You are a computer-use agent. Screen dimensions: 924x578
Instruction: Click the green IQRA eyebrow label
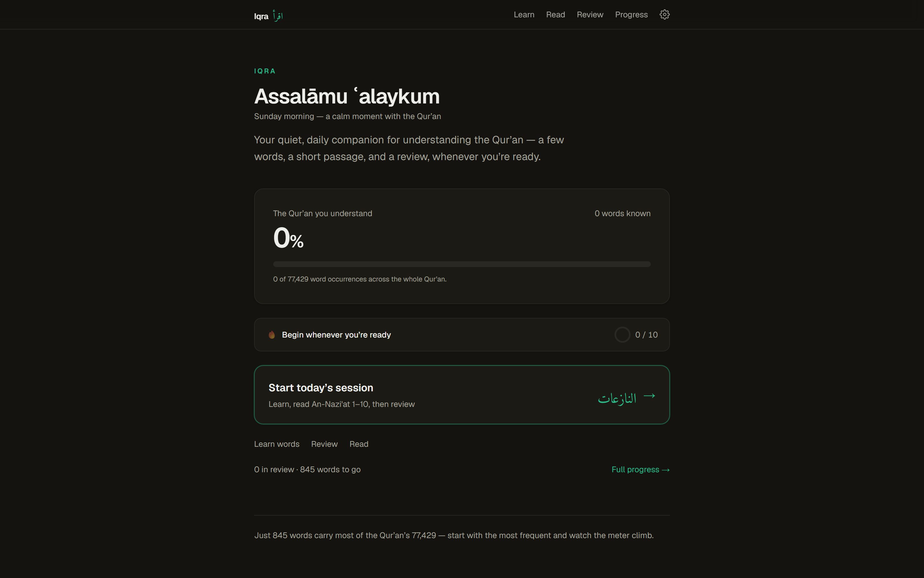264,71
